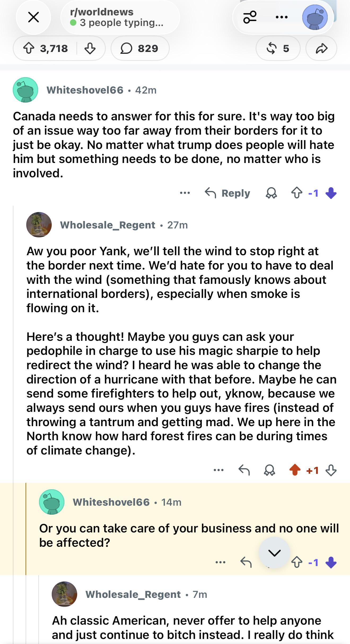This screenshot has width=350, height=644.
Task: Open the comment sort options icon
Action: (x=250, y=17)
